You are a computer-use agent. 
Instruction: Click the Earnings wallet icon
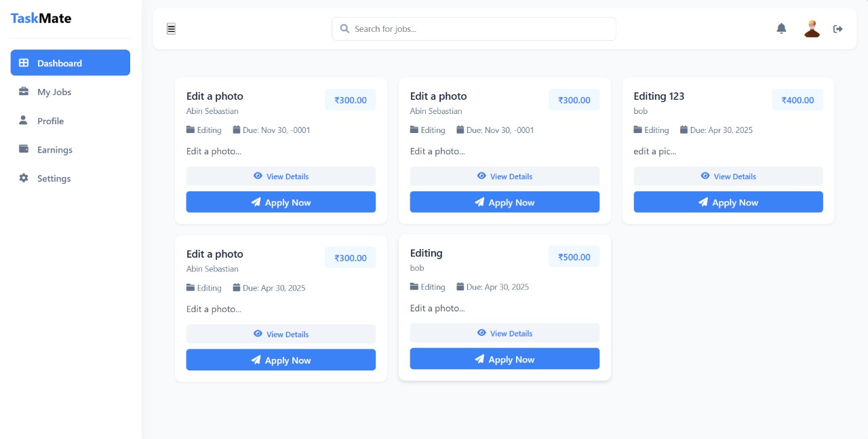tap(24, 149)
